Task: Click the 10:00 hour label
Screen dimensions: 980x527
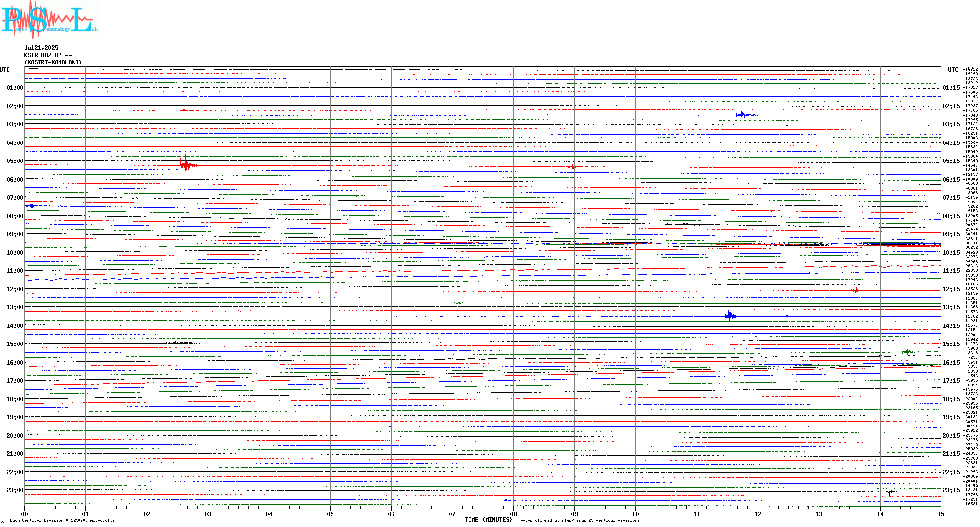Action: [x=15, y=253]
